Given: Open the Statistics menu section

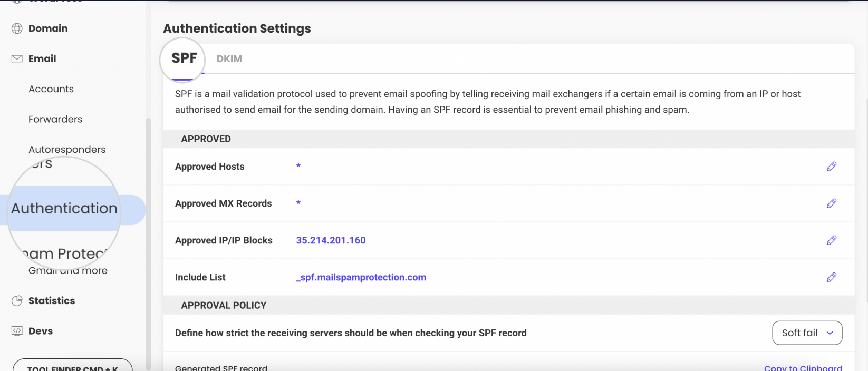Looking at the screenshot, I should point(52,301).
